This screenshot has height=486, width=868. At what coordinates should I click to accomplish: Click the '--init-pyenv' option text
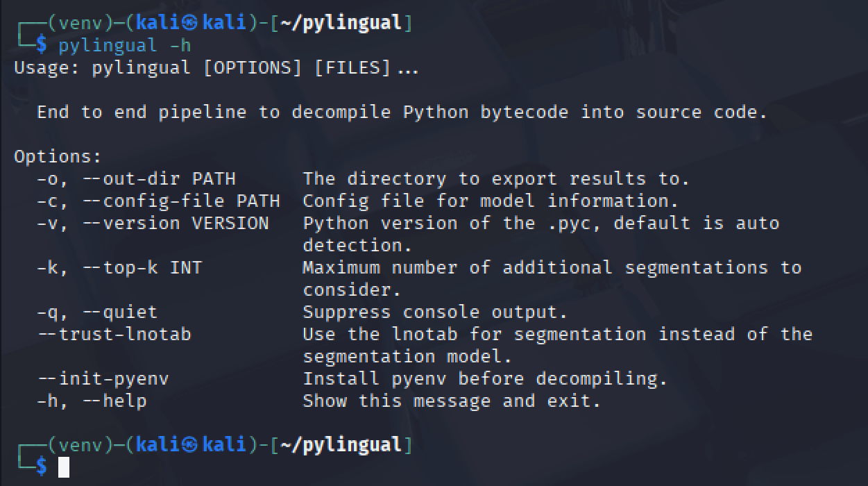pos(103,378)
